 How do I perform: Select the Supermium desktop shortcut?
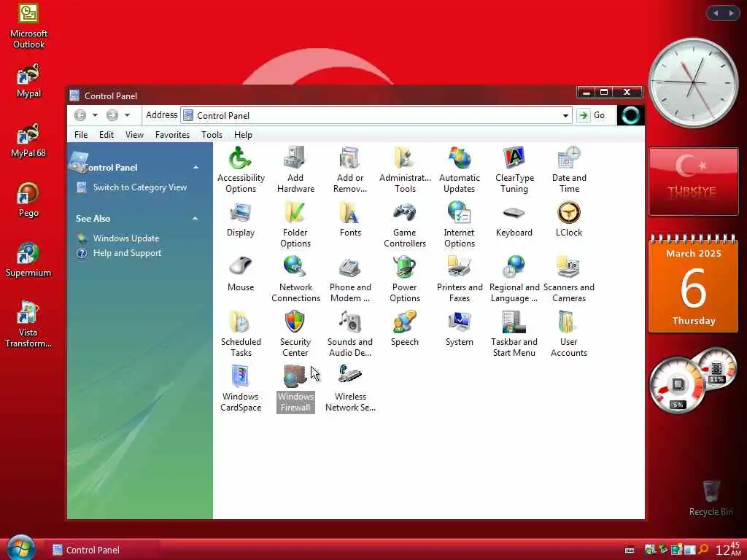(x=28, y=260)
